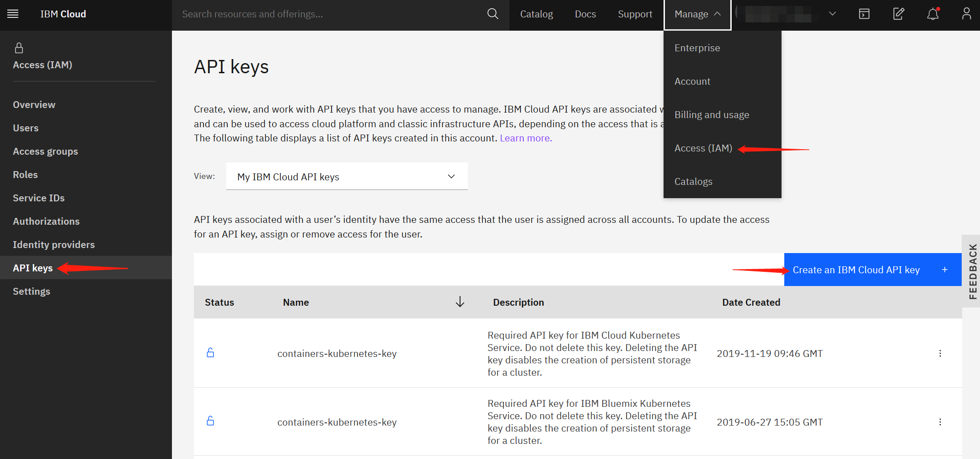Click the search magnifier icon
The width and height of the screenshot is (980, 459).
[493, 14]
